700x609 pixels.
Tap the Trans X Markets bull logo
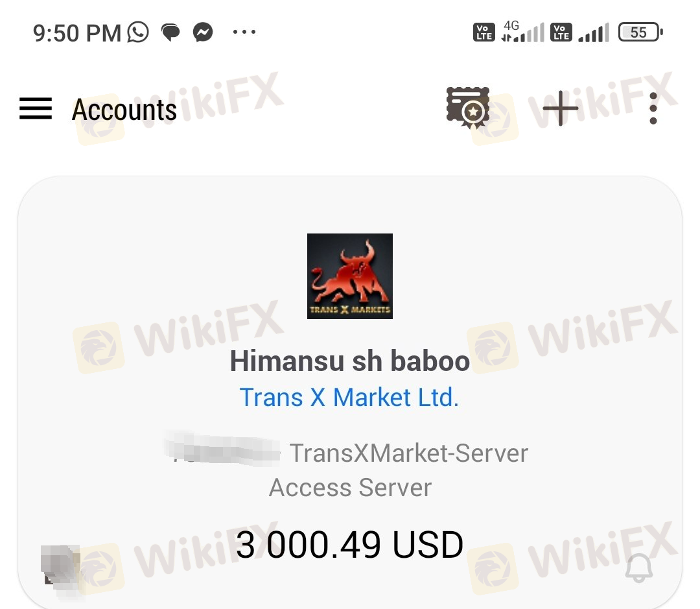point(349,276)
